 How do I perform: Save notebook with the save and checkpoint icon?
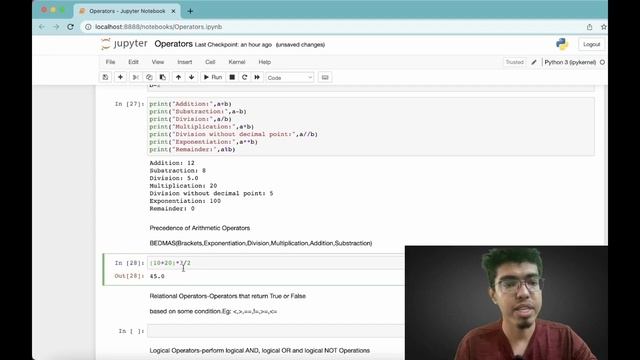(x=105, y=77)
